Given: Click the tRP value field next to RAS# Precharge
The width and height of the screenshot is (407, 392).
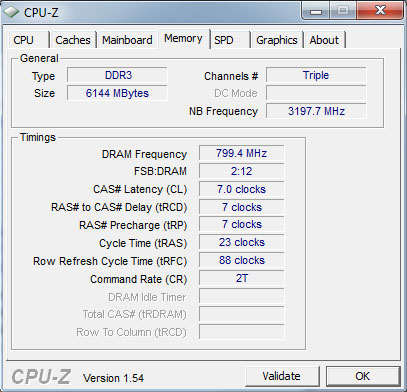Looking at the screenshot, I should click(242, 225).
